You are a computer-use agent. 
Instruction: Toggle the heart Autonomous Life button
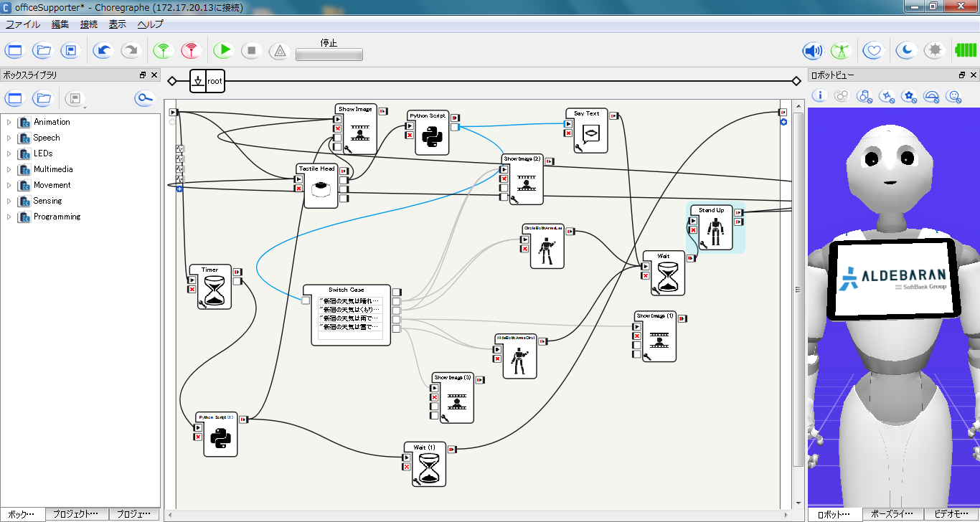(872, 51)
